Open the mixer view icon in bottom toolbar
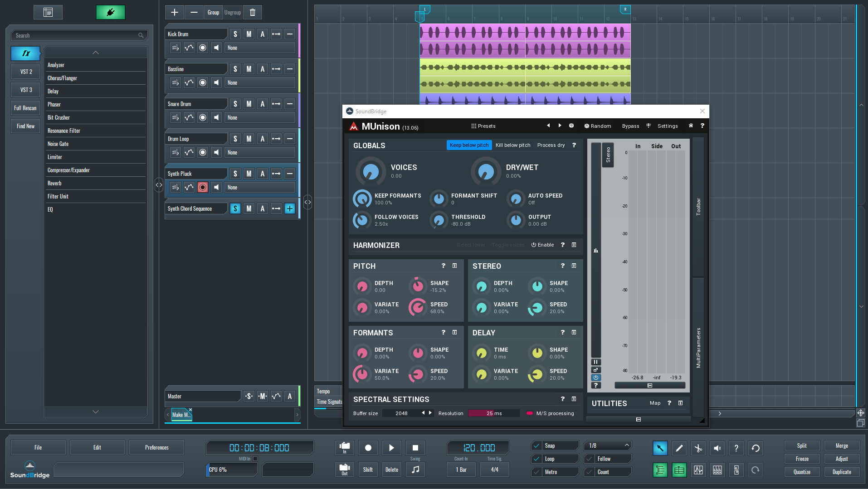 [x=717, y=470]
